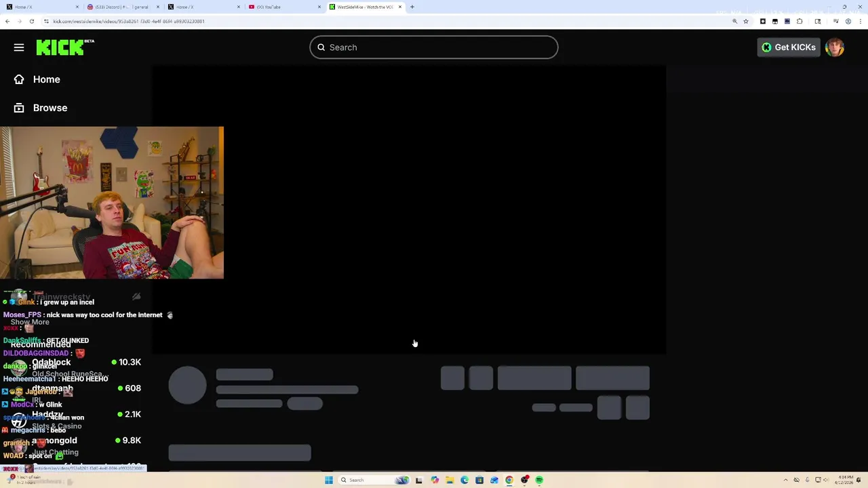
Task: Click the zoom magnifier icon in address bar
Action: (734, 21)
